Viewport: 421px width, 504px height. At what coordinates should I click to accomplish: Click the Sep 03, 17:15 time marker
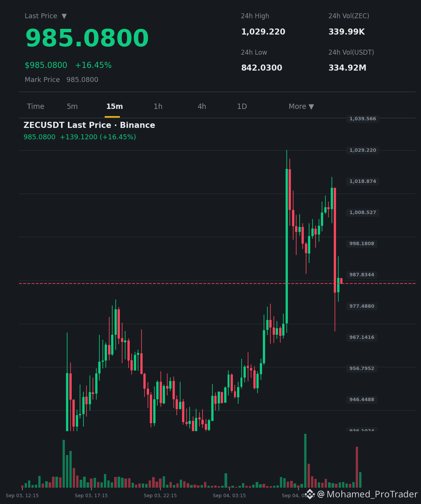[91, 496]
